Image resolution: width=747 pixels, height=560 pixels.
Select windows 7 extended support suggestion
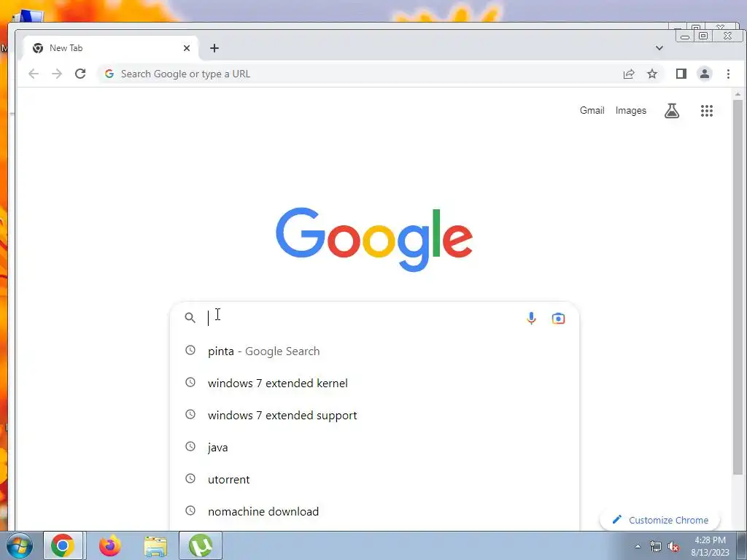(x=374, y=415)
